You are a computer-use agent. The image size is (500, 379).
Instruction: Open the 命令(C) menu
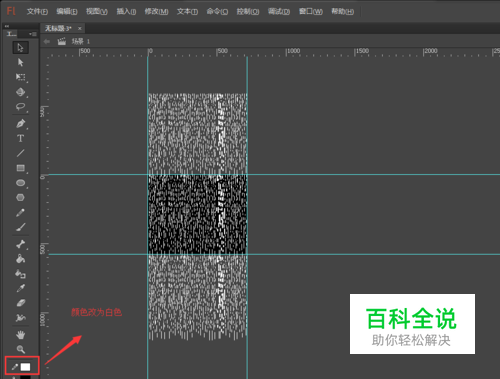click(217, 12)
